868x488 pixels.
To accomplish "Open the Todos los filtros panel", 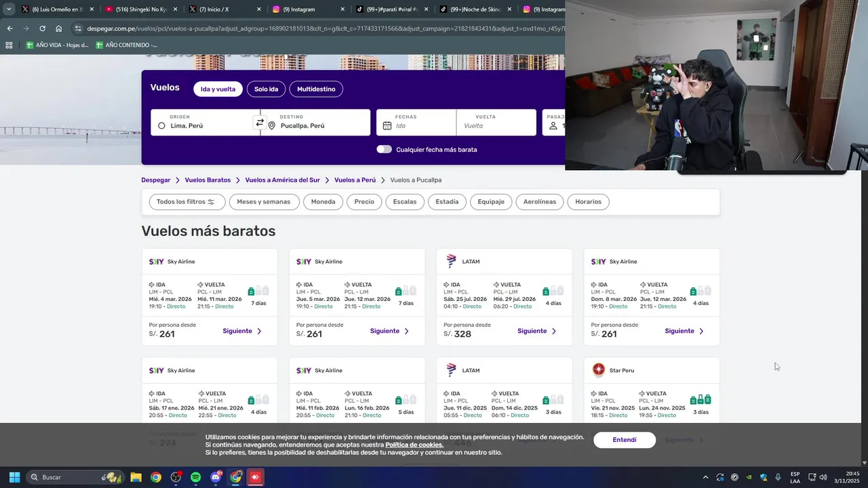I will pos(186,202).
